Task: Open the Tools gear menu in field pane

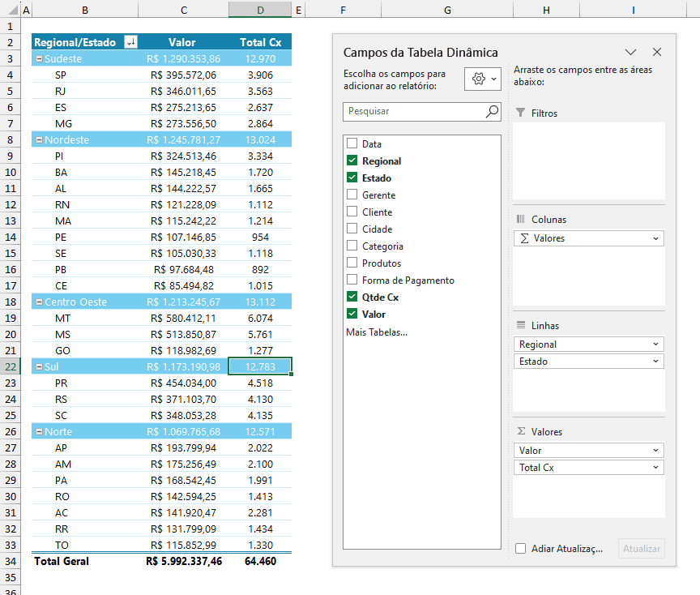Action: 483,79
